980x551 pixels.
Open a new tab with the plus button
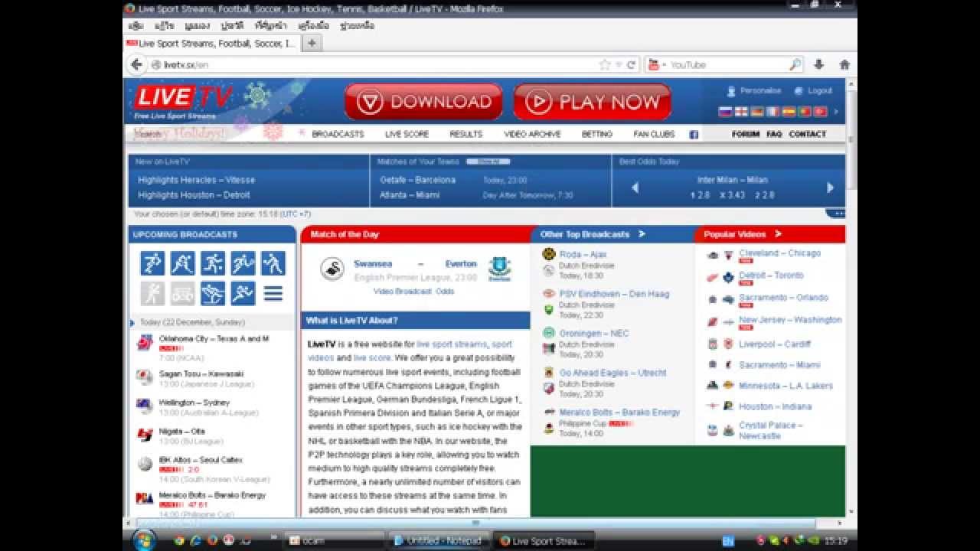[312, 44]
